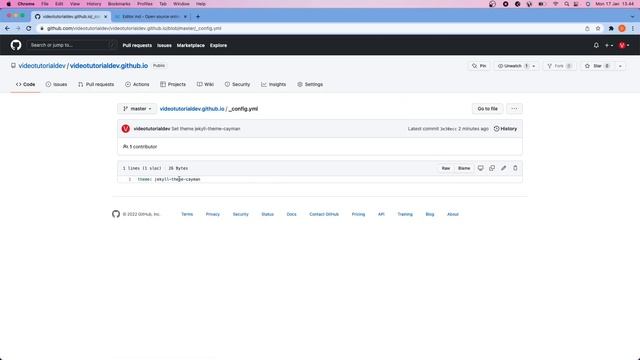Reload the page with refresh icon

point(29,29)
